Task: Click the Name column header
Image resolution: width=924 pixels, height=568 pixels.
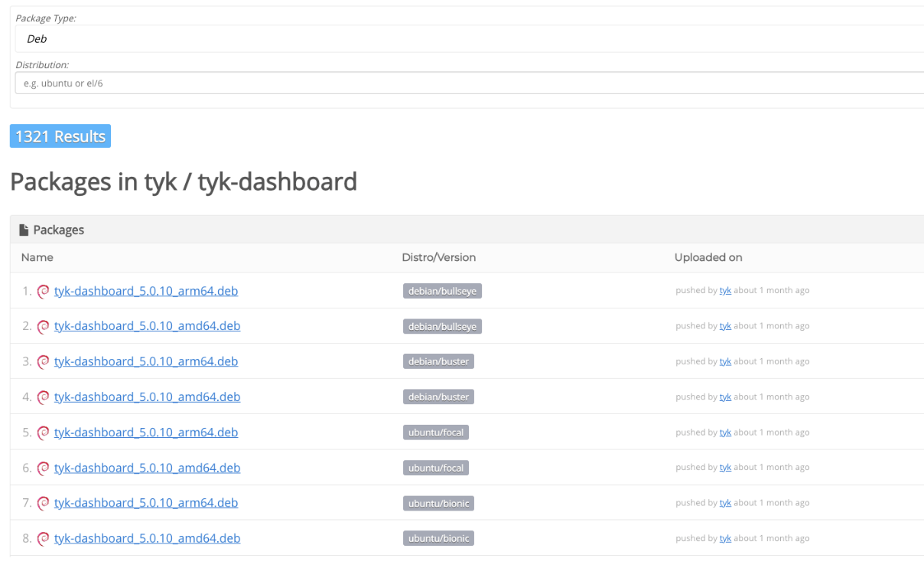Action: pyautogui.click(x=37, y=257)
